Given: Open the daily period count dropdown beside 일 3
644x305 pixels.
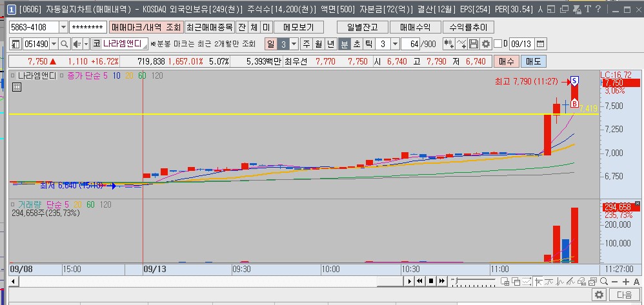Looking at the screenshot, I should click(x=294, y=44).
